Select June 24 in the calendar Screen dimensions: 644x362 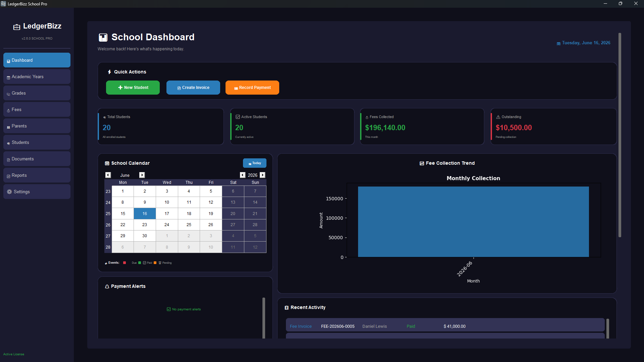pyautogui.click(x=167, y=225)
